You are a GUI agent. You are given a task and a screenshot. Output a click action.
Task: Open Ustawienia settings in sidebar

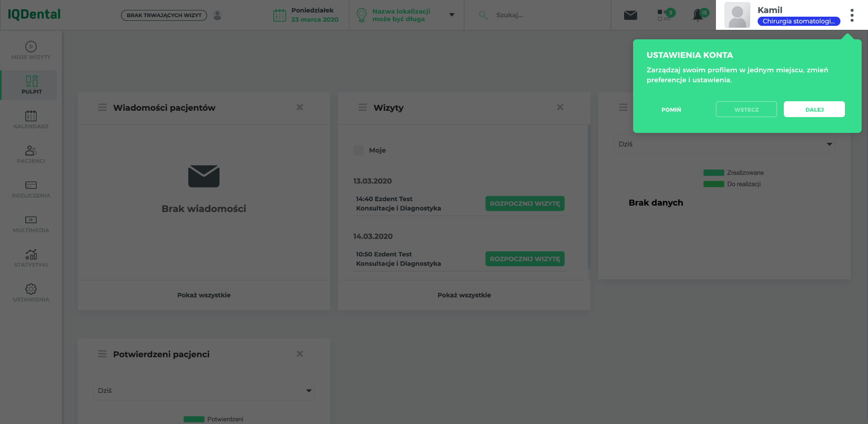(x=31, y=293)
